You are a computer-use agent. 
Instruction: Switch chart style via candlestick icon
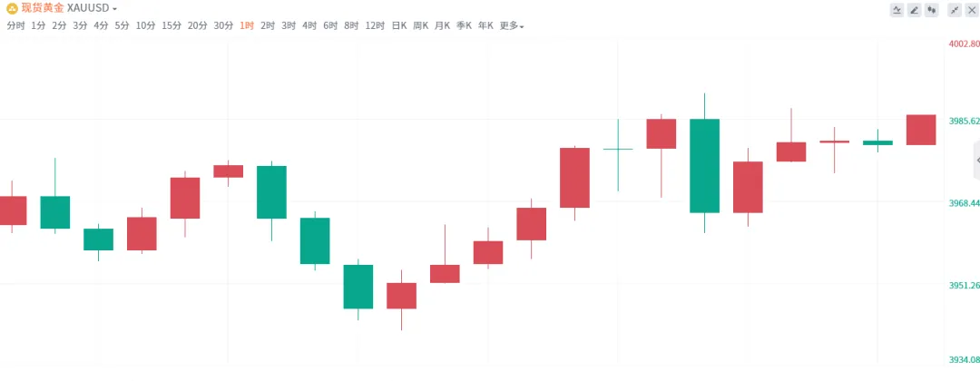(930, 10)
